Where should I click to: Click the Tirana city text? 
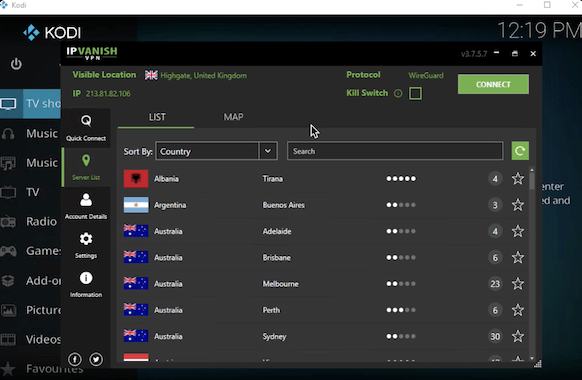[x=273, y=179]
